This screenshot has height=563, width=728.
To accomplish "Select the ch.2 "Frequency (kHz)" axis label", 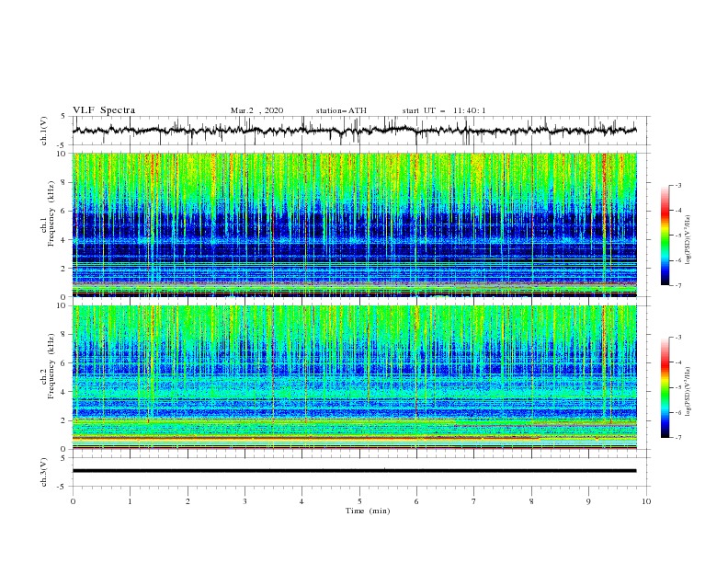I will (x=51, y=365).
